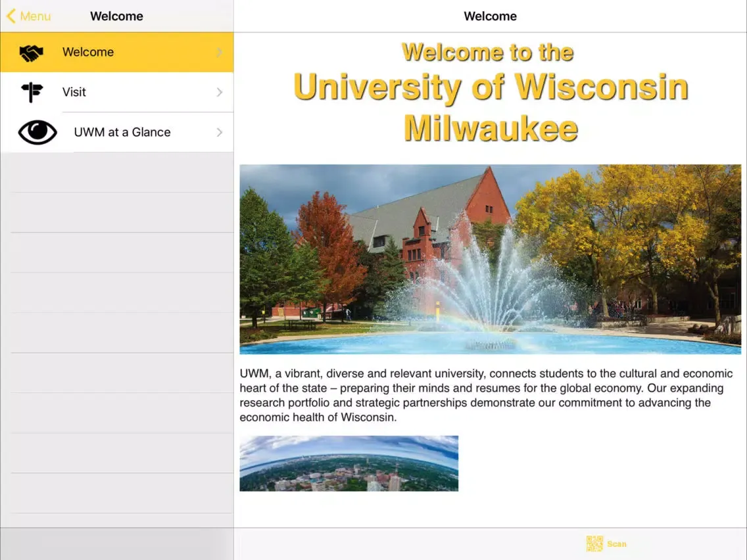Open the campus fountain photo
This screenshot has width=747, height=560.
491,259
